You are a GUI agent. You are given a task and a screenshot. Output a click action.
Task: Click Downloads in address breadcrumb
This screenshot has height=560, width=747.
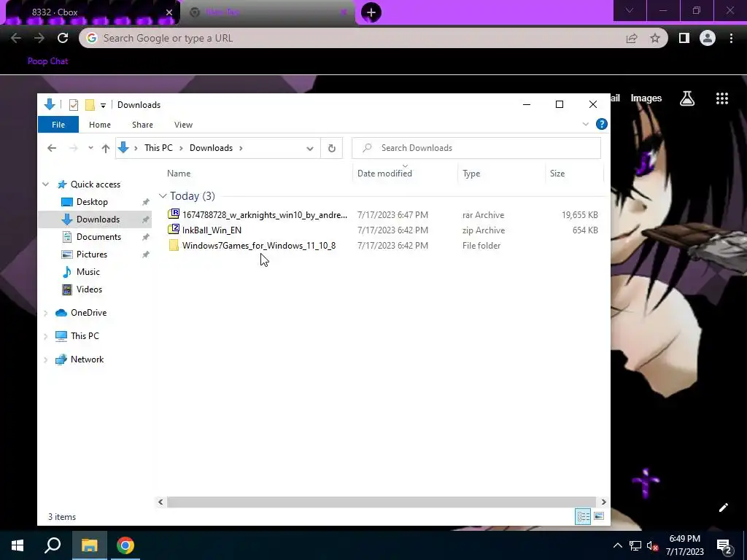(211, 148)
